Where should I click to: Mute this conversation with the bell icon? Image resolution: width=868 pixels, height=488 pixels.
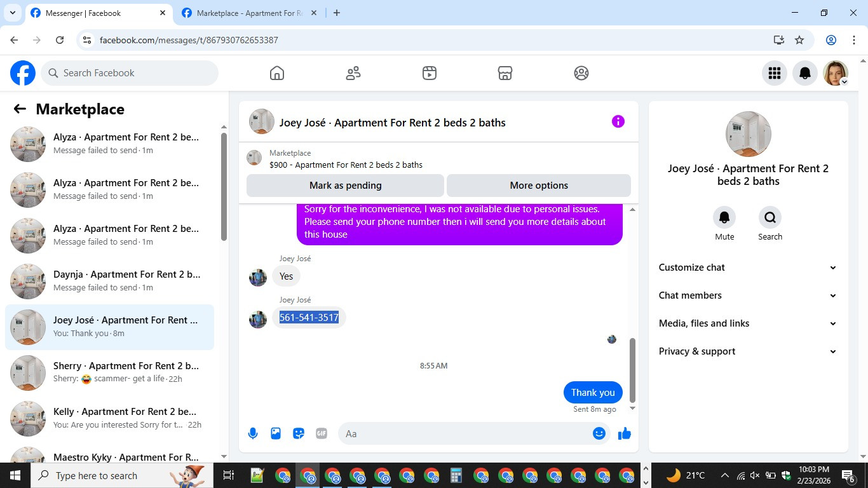(x=724, y=218)
